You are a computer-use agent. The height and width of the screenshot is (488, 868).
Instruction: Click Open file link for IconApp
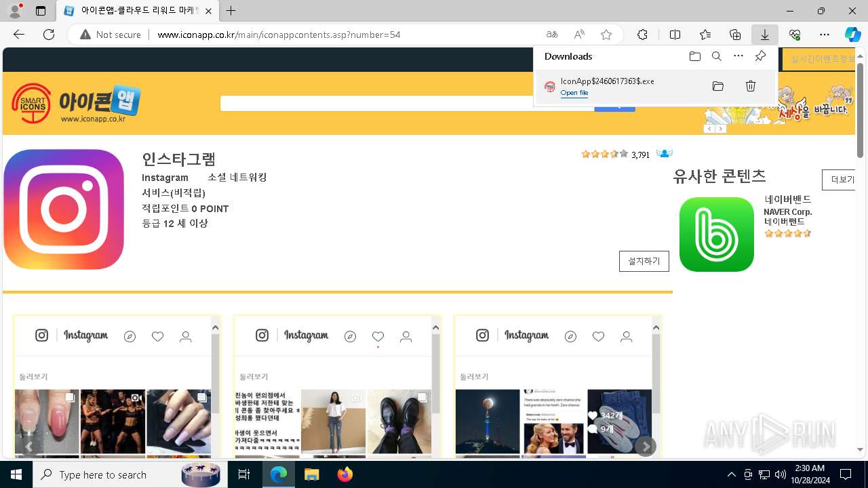click(574, 93)
